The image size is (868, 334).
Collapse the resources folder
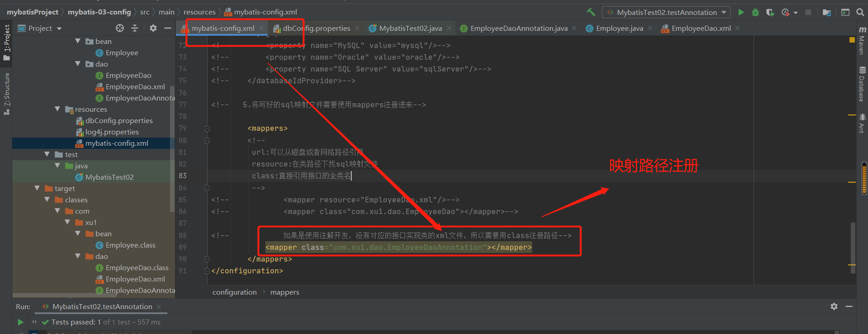pos(57,109)
